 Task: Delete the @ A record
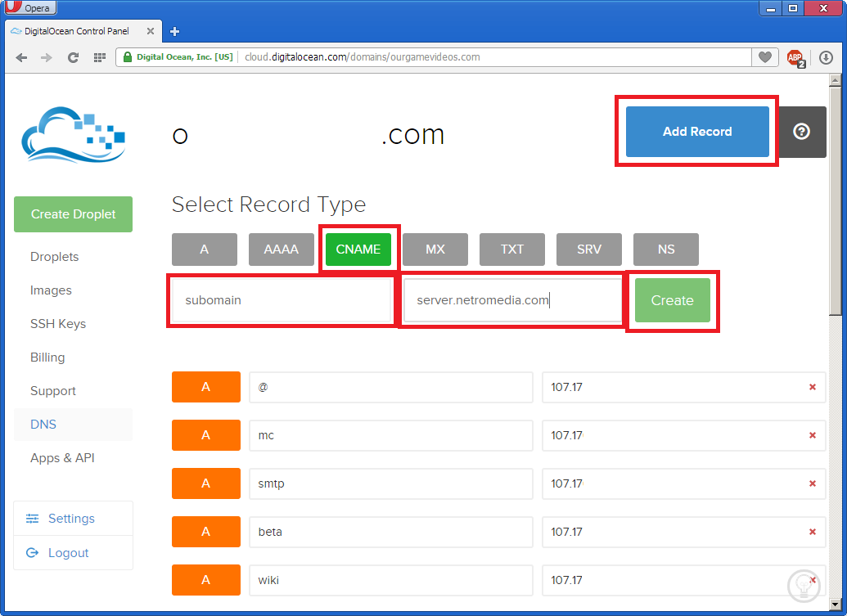[x=813, y=387]
